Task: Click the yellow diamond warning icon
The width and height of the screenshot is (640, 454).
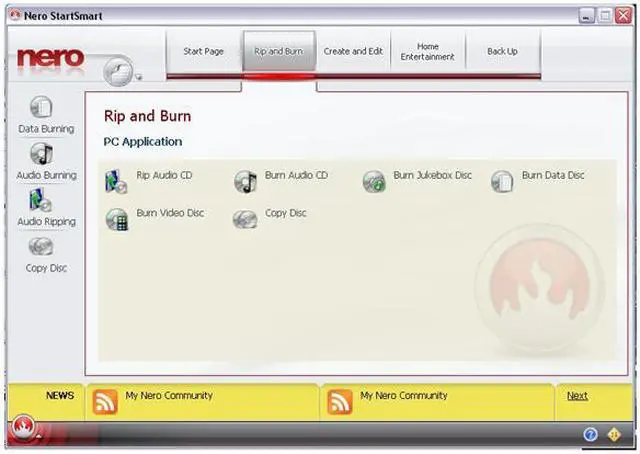Action: pos(614,435)
